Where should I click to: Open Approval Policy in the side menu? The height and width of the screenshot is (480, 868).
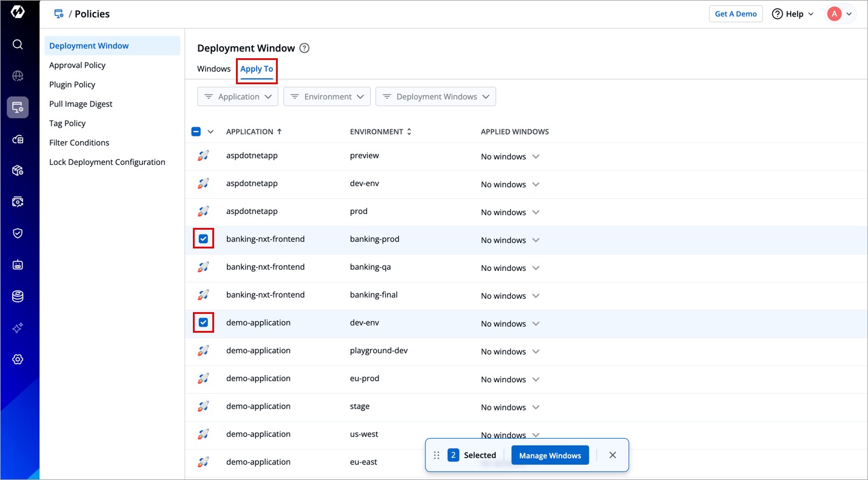click(78, 65)
